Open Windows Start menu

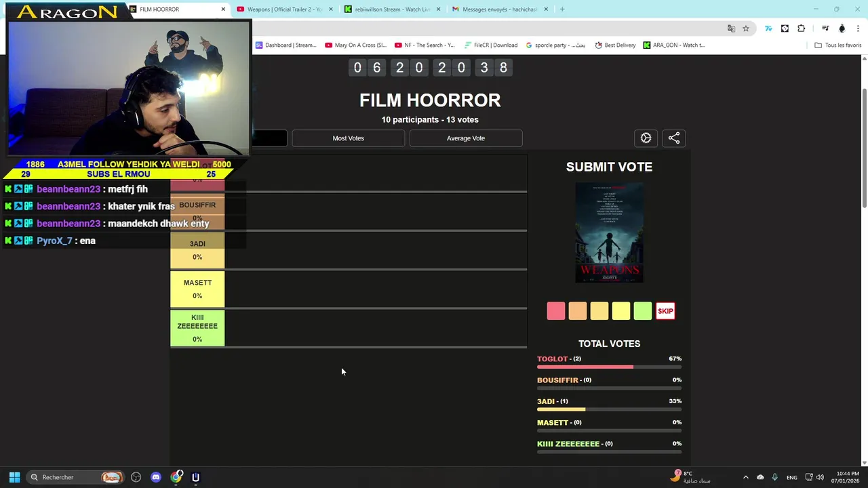coord(14,477)
